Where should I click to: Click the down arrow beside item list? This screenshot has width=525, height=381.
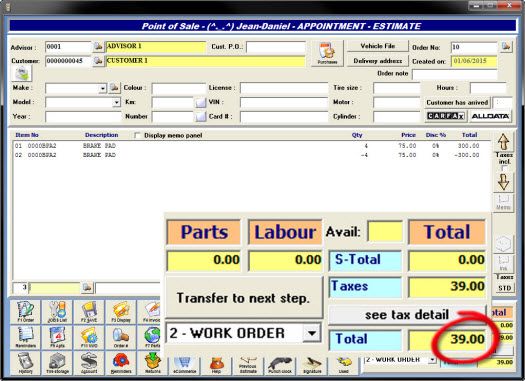coord(504,182)
